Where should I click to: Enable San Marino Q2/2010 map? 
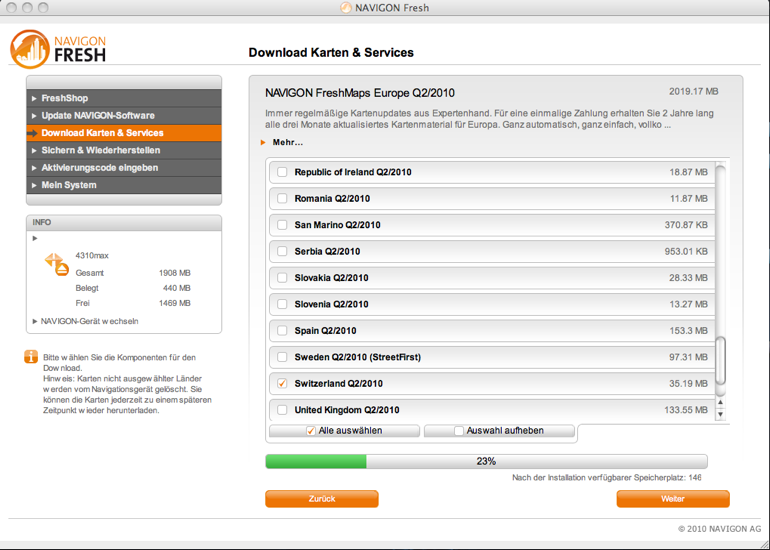[x=282, y=225]
